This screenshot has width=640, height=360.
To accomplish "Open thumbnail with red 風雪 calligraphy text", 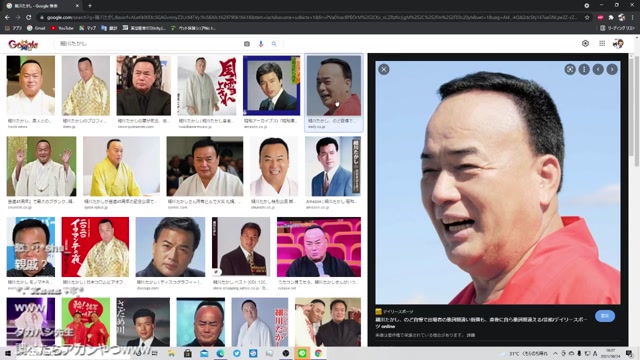I will pos(207,85).
